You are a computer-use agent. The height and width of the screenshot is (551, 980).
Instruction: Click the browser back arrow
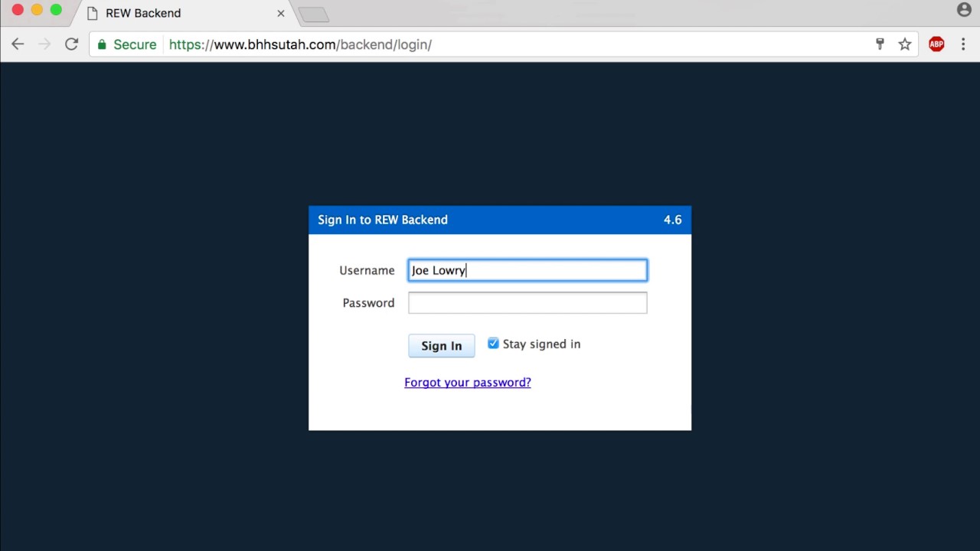(18, 44)
